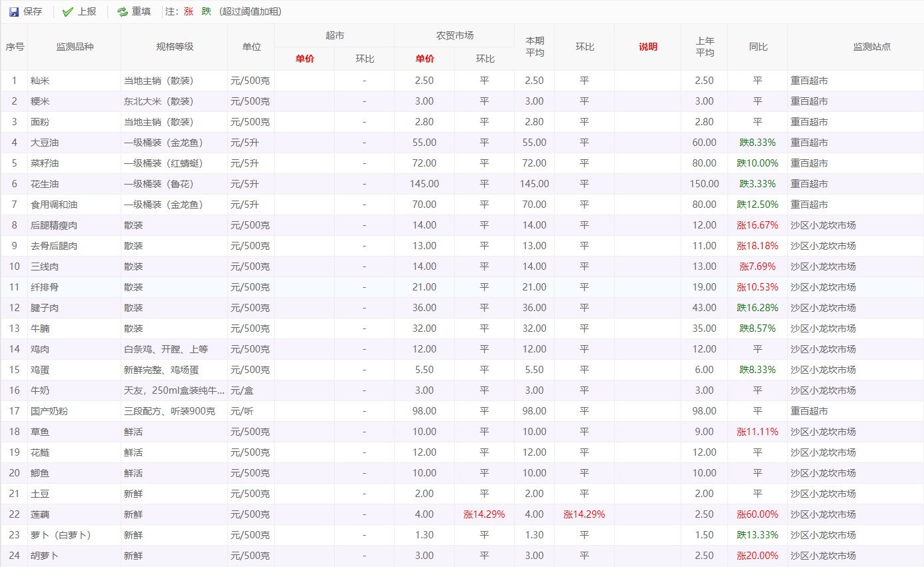Select the 纤排骨 row name cell
This screenshot has width=924, height=567.
pyautogui.click(x=75, y=287)
